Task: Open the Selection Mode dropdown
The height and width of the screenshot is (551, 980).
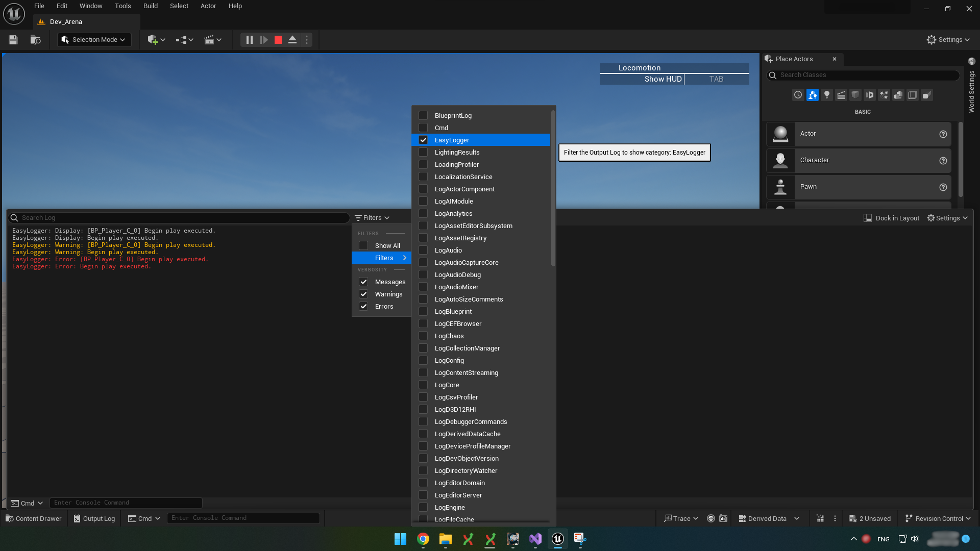Action: [94, 40]
